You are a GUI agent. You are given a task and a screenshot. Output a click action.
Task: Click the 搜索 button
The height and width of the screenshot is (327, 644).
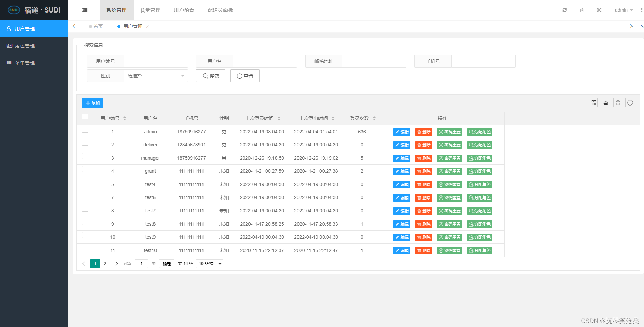tap(211, 76)
